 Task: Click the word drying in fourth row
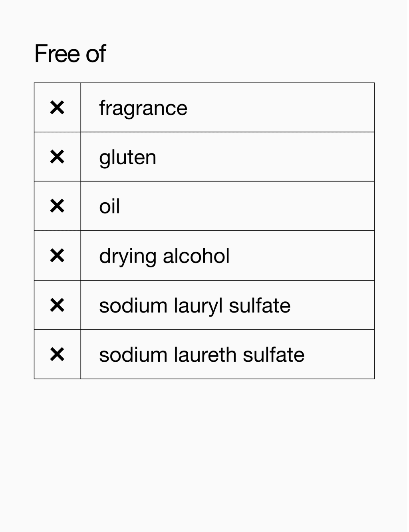point(127,257)
